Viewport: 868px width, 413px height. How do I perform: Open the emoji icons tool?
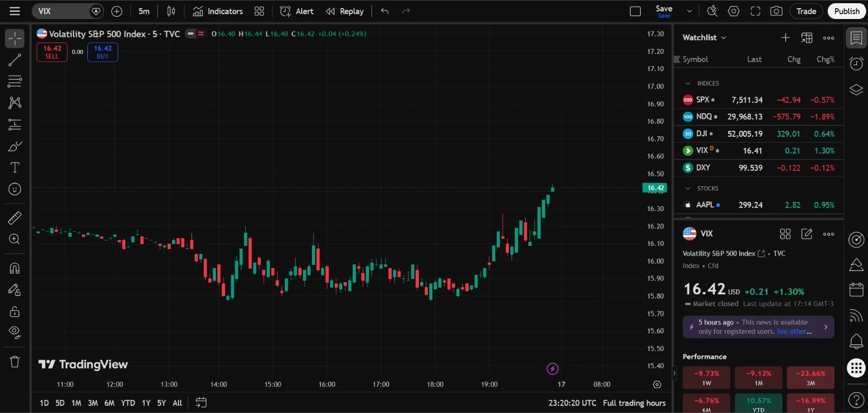point(15,189)
